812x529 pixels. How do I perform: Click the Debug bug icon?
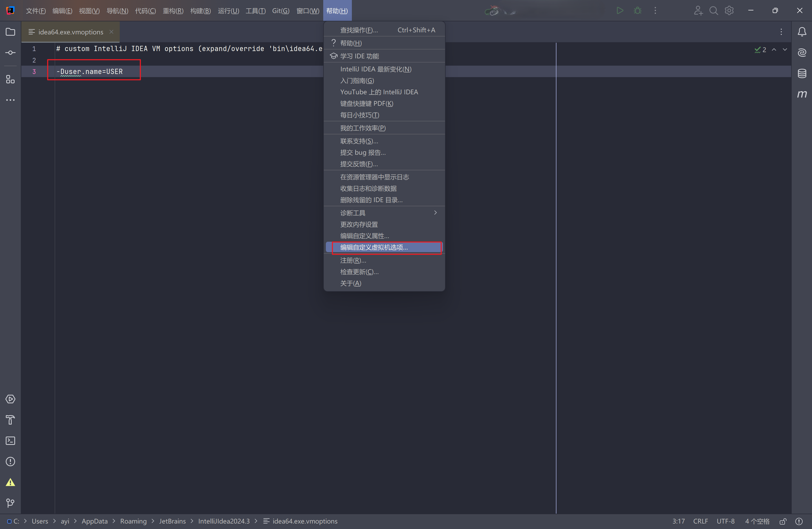pyautogui.click(x=637, y=11)
